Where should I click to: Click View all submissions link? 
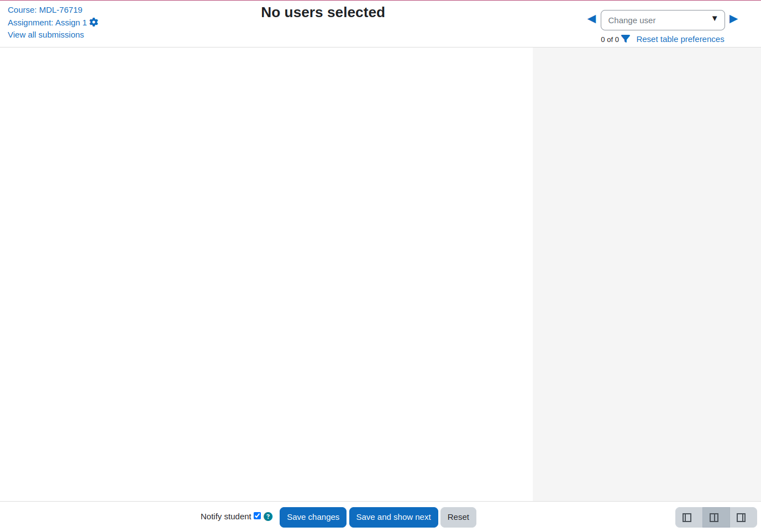point(46,35)
